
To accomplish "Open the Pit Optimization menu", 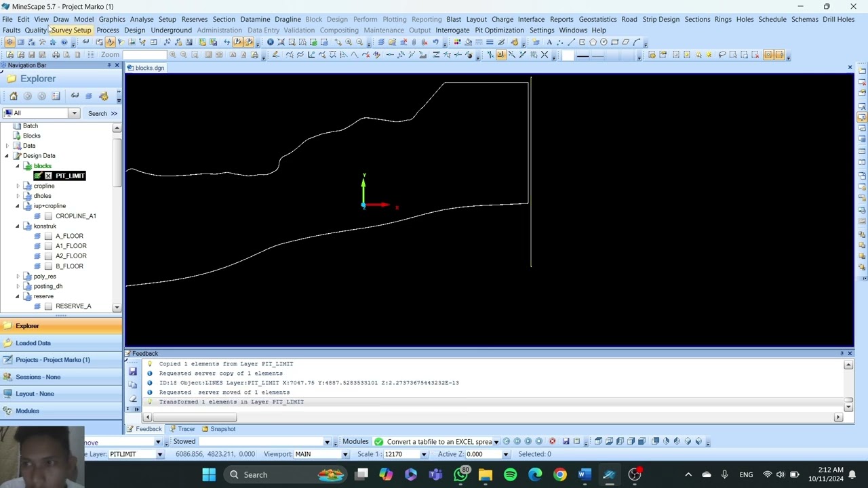I will pos(499,30).
